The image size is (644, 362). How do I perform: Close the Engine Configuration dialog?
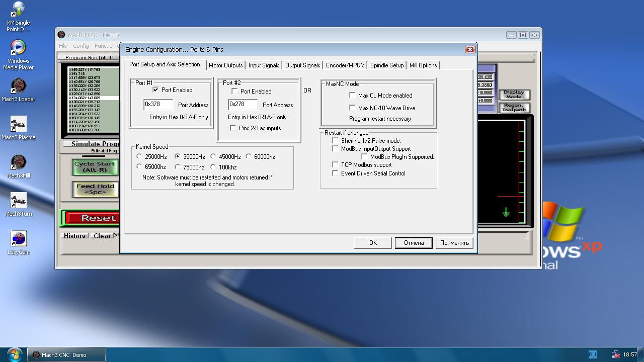tap(470, 49)
